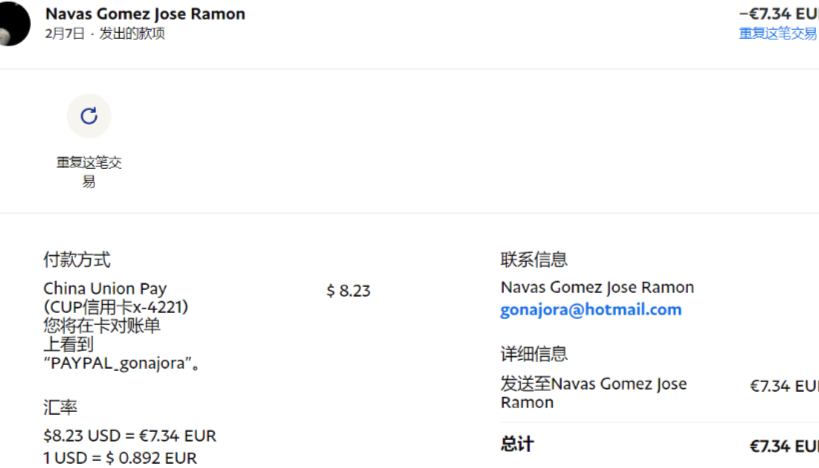Click the Navas Gomez Jose Ramon header name

click(x=145, y=14)
